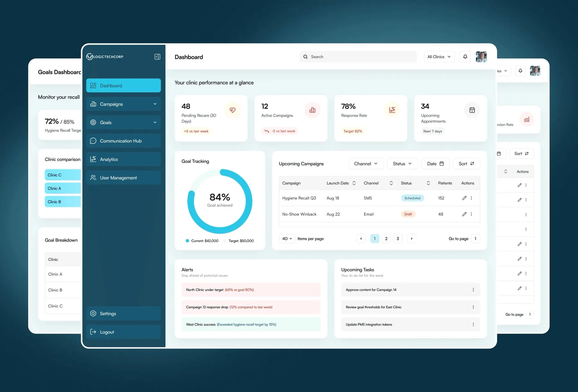Open Analytics in the sidebar
The width and height of the screenshot is (578, 392).
coord(123,159)
